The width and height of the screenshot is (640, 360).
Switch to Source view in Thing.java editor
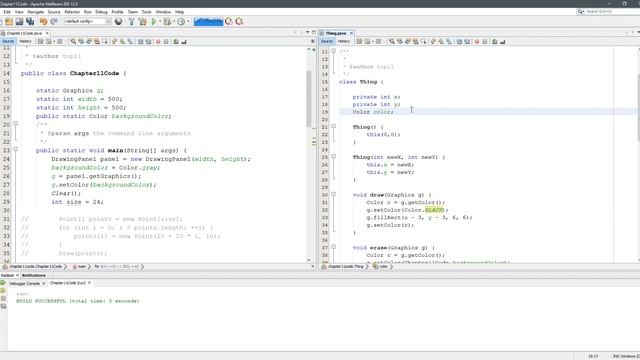point(327,41)
